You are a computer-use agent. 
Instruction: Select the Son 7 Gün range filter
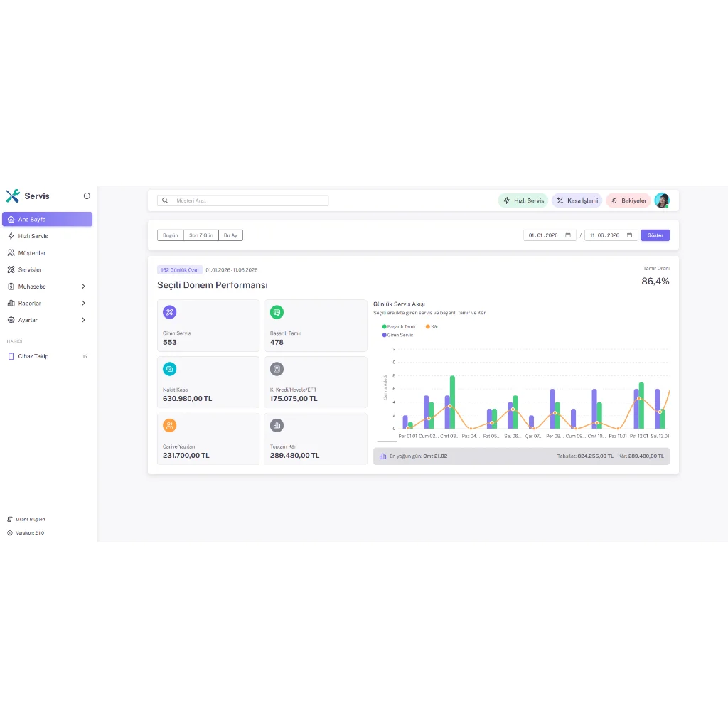click(x=201, y=235)
